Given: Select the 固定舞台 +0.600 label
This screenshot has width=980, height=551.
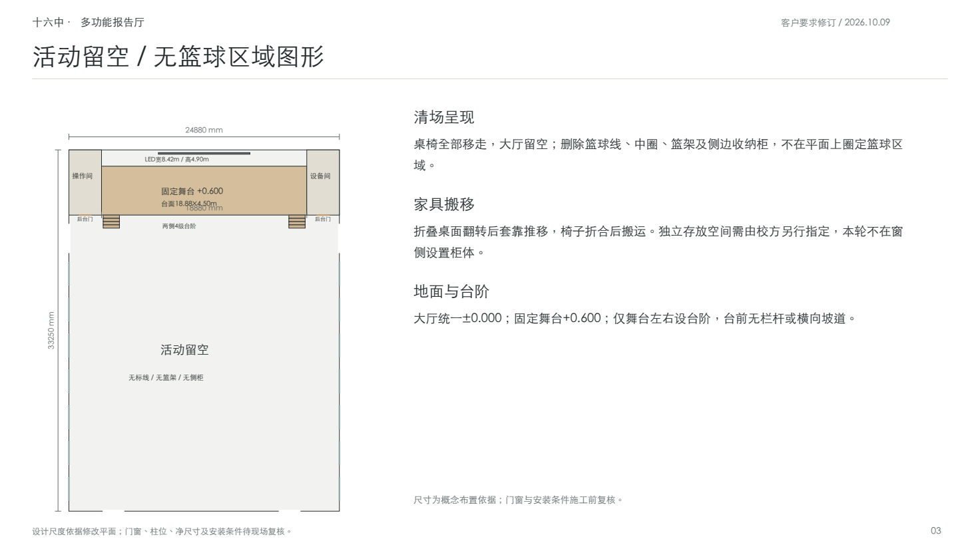Looking at the screenshot, I should click(x=192, y=192).
